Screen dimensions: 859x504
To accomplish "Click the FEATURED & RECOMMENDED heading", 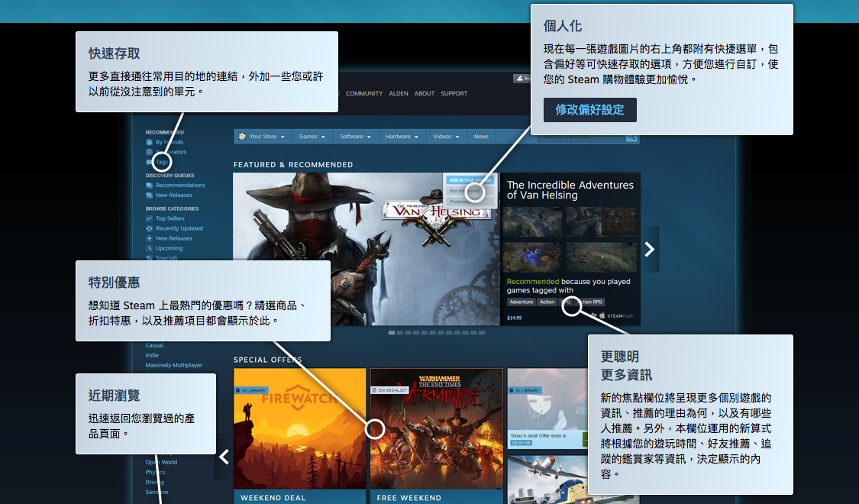I will point(293,165).
